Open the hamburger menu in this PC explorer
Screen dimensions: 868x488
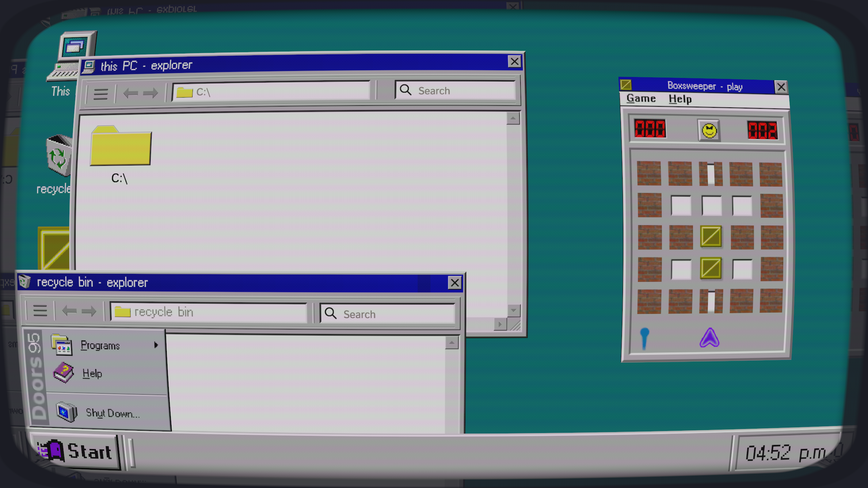coord(100,94)
